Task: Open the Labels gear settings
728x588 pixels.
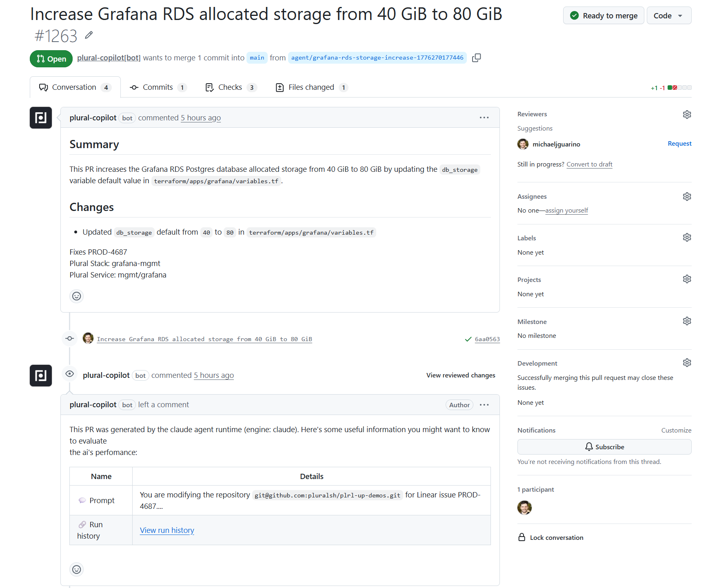Action: click(x=687, y=237)
